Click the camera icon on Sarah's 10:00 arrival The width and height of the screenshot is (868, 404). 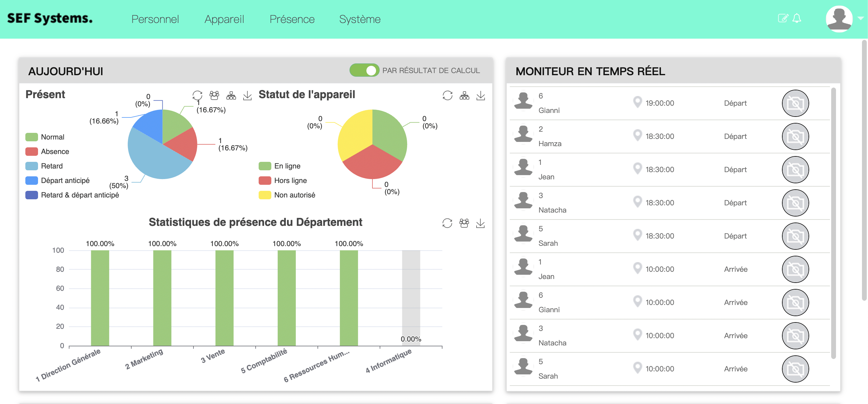(x=795, y=369)
